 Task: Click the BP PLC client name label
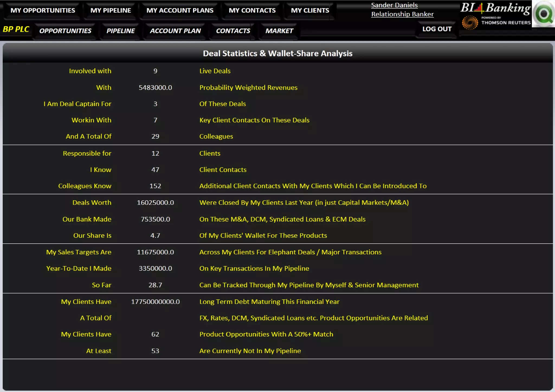click(16, 29)
